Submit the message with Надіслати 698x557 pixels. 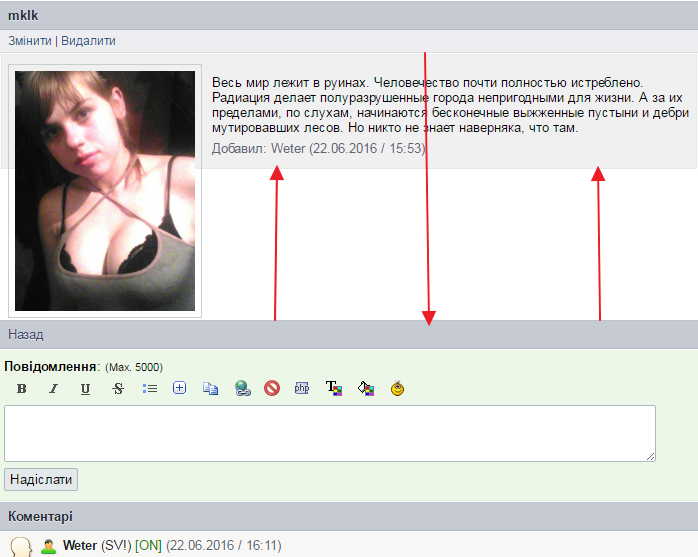pyautogui.click(x=41, y=480)
